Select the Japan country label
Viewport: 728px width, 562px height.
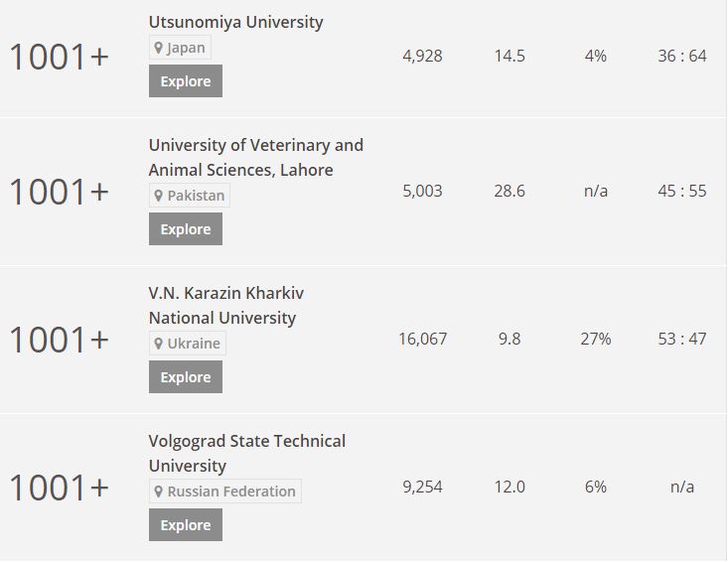coord(186,48)
